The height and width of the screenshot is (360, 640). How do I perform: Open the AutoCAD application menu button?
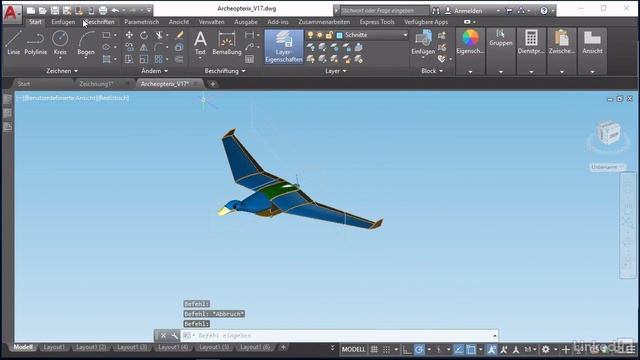(11, 13)
